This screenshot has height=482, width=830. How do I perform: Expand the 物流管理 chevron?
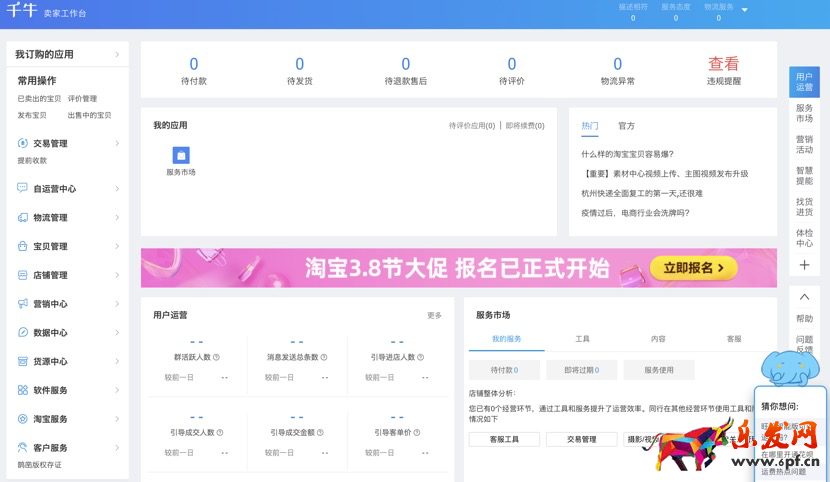click(117, 217)
